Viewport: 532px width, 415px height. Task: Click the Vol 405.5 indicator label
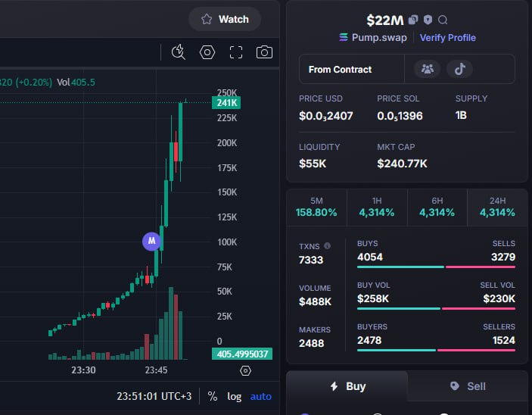[x=76, y=83]
